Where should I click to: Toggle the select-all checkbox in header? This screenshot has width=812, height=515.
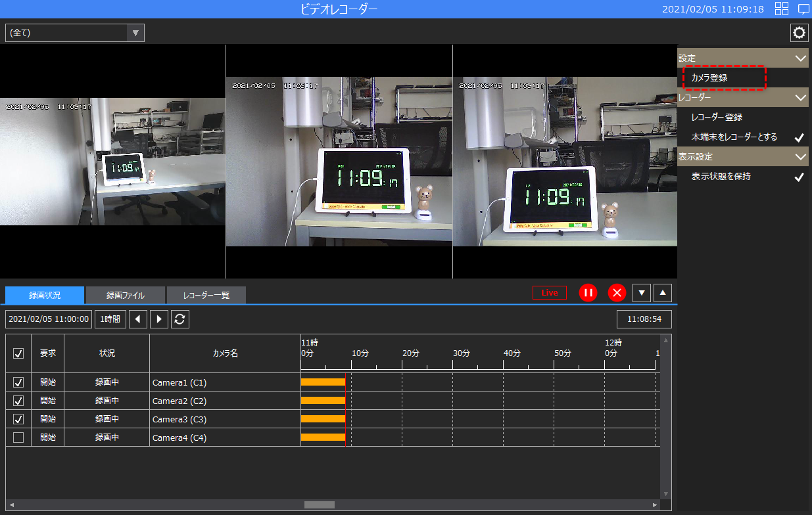(x=18, y=353)
